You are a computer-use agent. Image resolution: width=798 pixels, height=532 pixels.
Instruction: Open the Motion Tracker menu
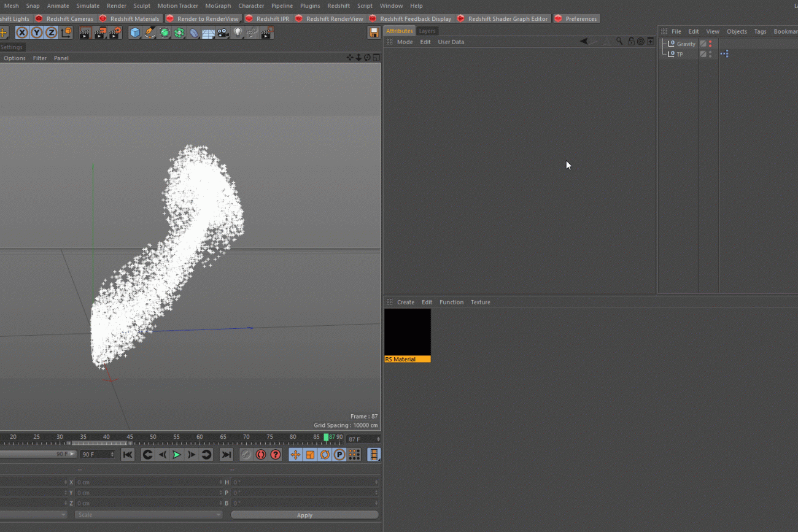tap(177, 6)
